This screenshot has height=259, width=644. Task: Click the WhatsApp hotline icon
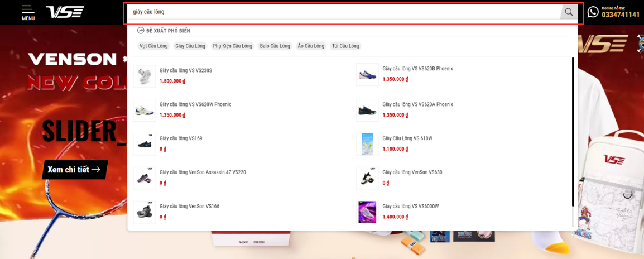click(x=593, y=12)
